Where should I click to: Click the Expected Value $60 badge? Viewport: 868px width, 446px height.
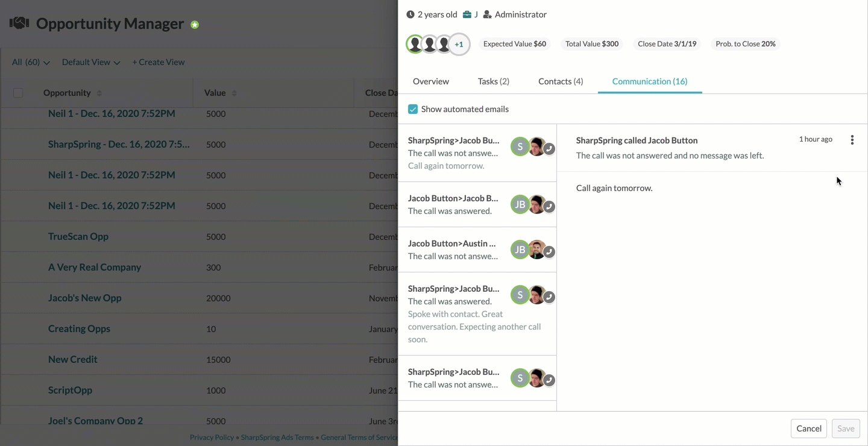515,44
